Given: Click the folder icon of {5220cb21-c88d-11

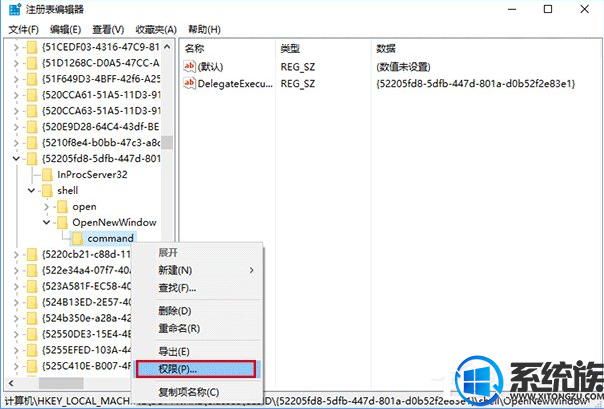Looking at the screenshot, I should [x=32, y=255].
